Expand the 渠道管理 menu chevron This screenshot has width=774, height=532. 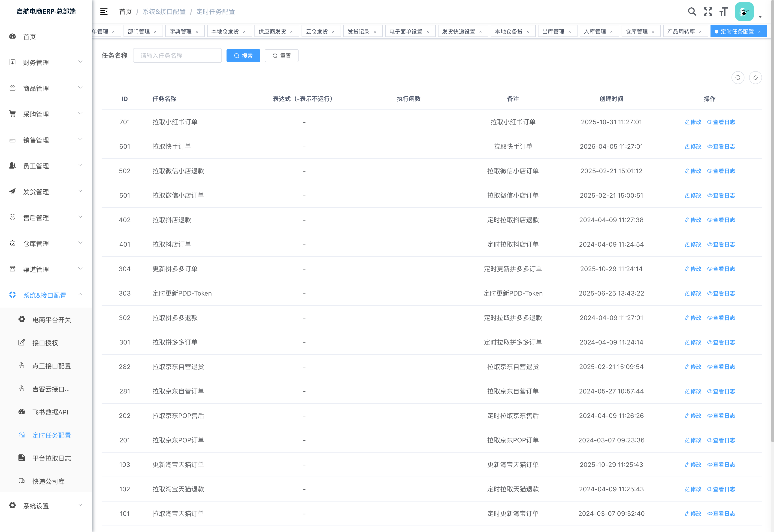coord(80,268)
